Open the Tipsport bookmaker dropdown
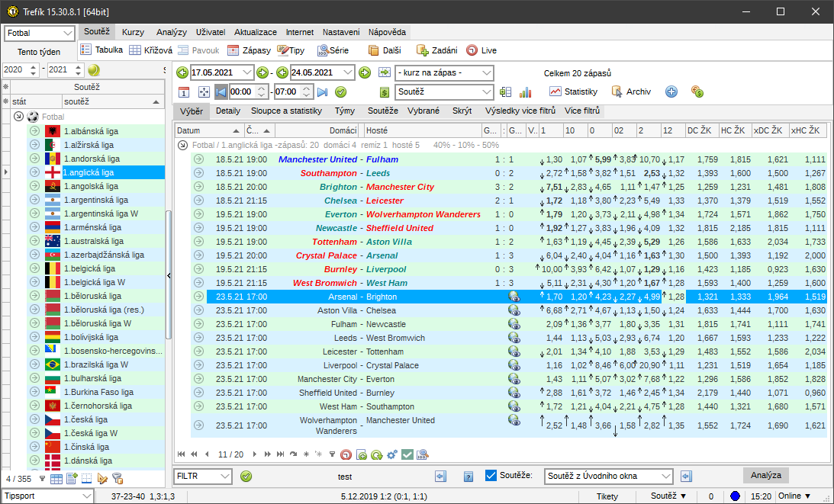This screenshot has height=504, width=834. pyautogui.click(x=87, y=496)
